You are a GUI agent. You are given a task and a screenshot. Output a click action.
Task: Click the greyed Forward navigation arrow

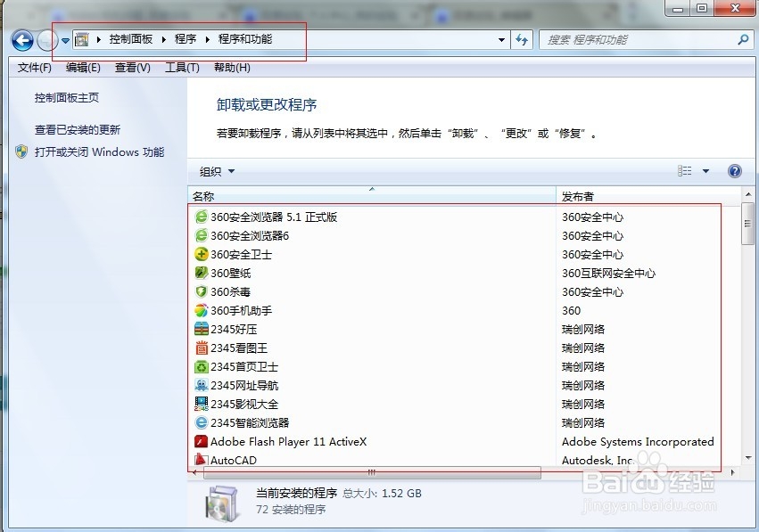click(47, 40)
